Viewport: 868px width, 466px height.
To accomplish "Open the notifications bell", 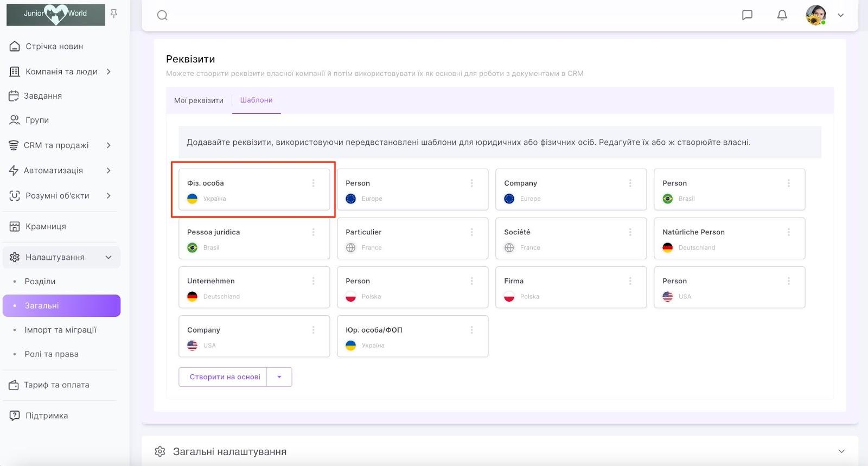I will click(x=782, y=15).
